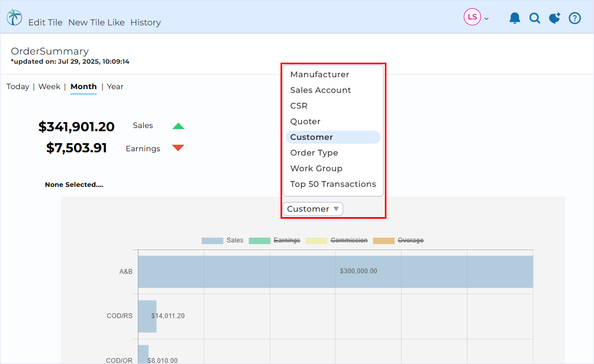Click the heart sparkle favorites icon

pyautogui.click(x=555, y=18)
